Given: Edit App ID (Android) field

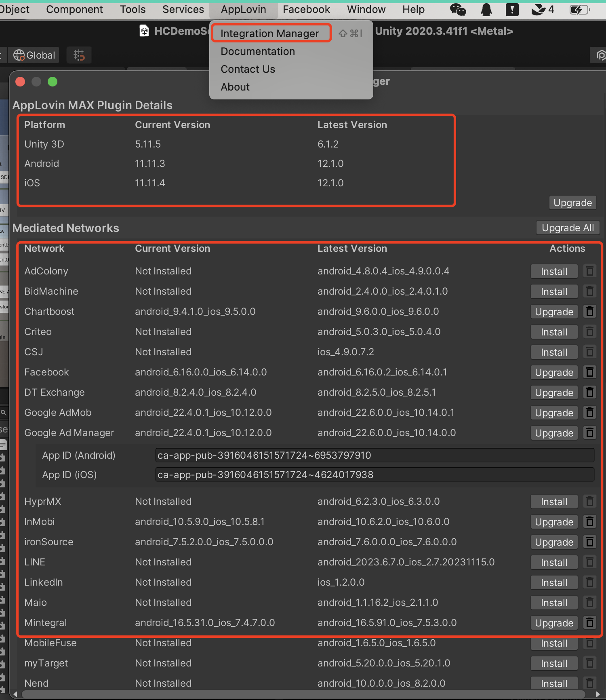Looking at the screenshot, I should click(375, 455).
